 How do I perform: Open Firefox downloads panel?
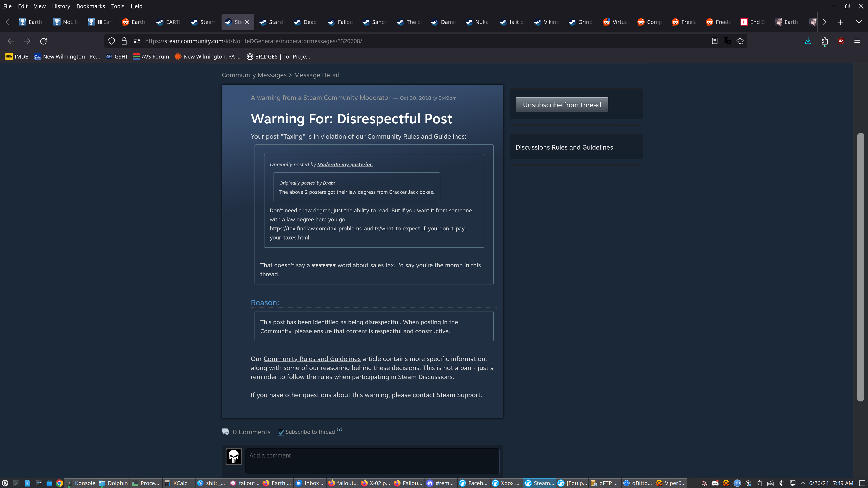[x=808, y=41]
